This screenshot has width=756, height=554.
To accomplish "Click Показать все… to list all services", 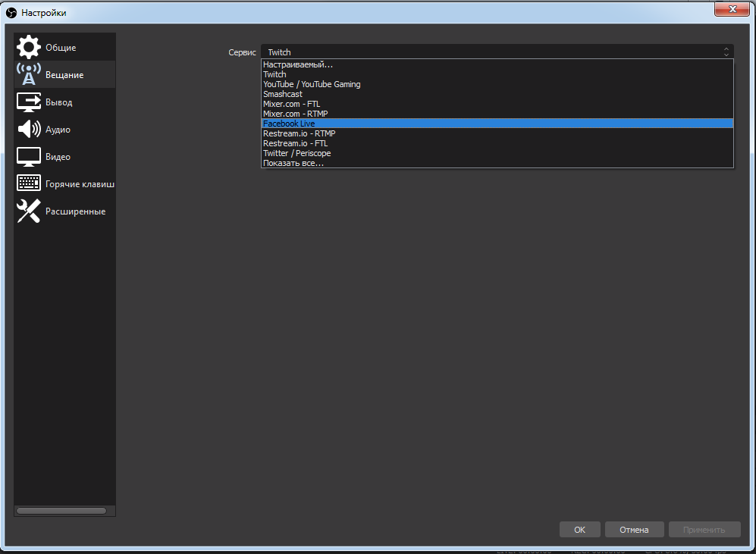I will 497,163.
